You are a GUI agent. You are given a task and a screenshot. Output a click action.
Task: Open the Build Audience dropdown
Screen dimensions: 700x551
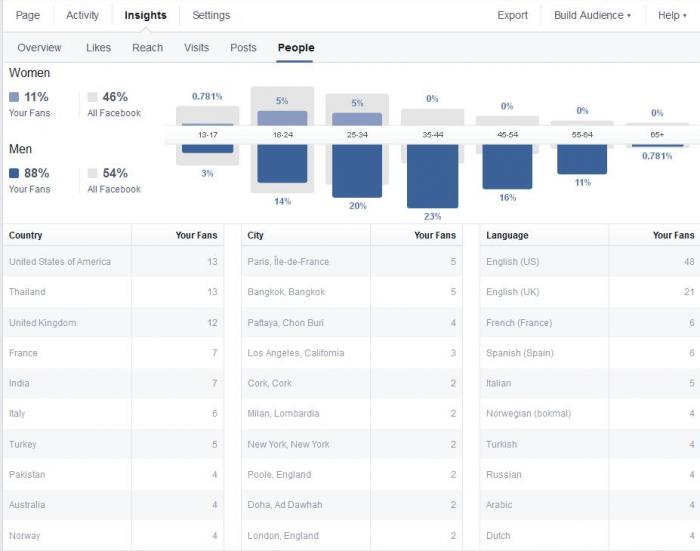592,15
